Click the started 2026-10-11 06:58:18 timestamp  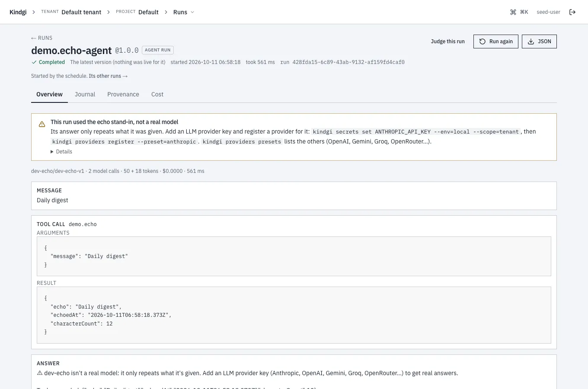(205, 62)
